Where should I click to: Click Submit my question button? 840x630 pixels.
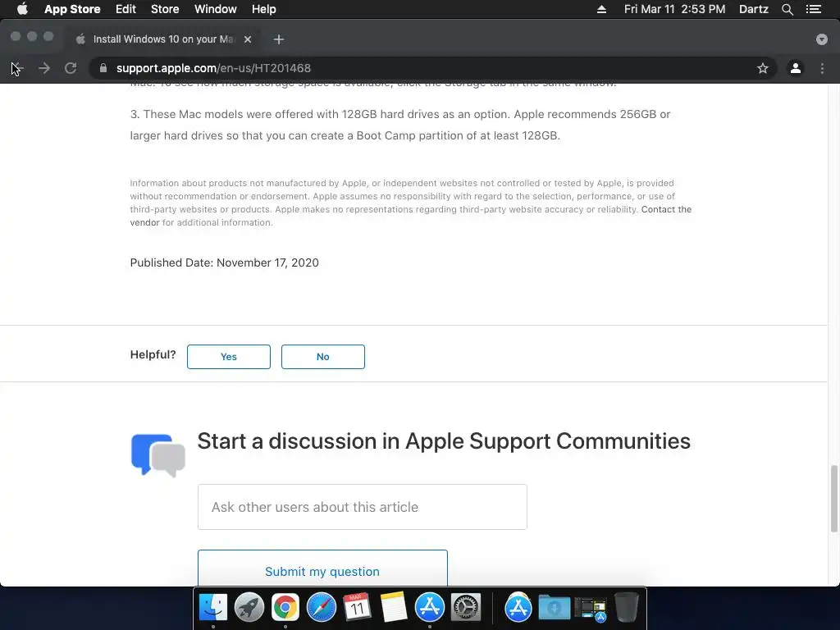[322, 568]
